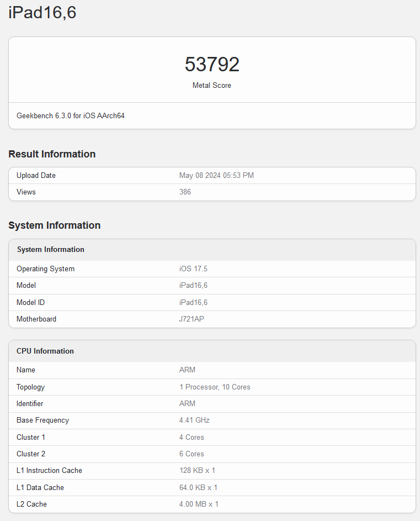Screen dimensions: 420x521
Task: Click the iPad16,6 page heading
Action: [42, 13]
